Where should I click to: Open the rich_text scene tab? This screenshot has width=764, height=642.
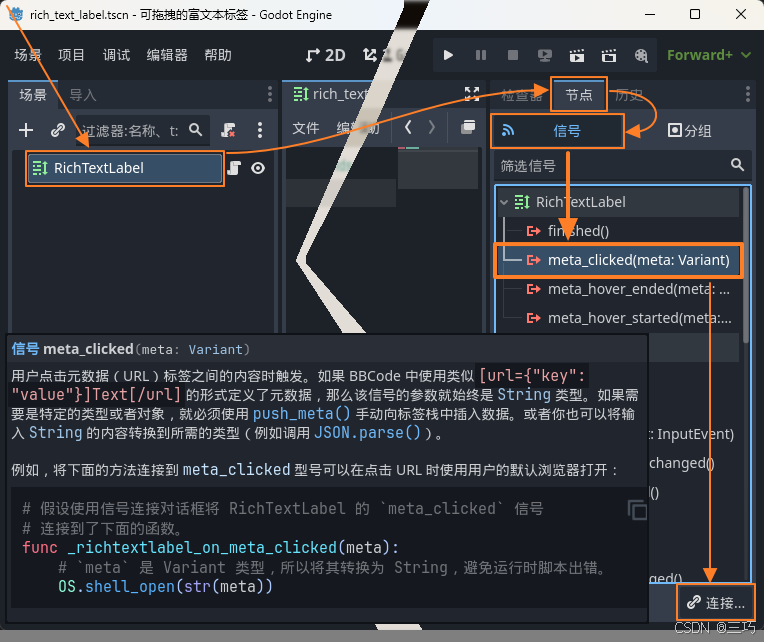pos(331,94)
